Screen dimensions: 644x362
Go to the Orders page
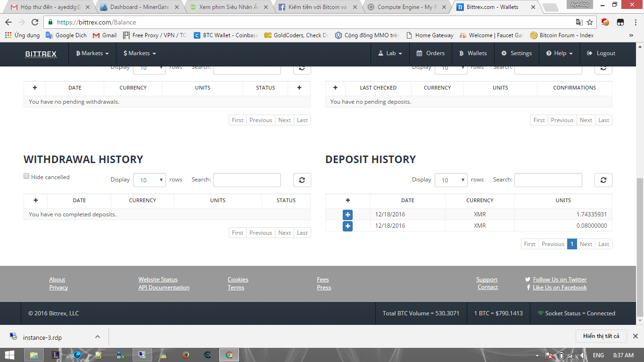pyautogui.click(x=430, y=53)
